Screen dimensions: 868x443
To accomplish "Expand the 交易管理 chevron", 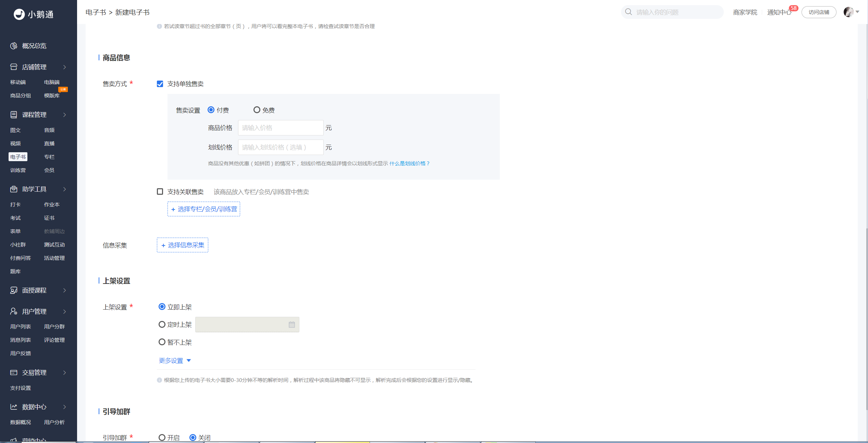I will 64,373.
